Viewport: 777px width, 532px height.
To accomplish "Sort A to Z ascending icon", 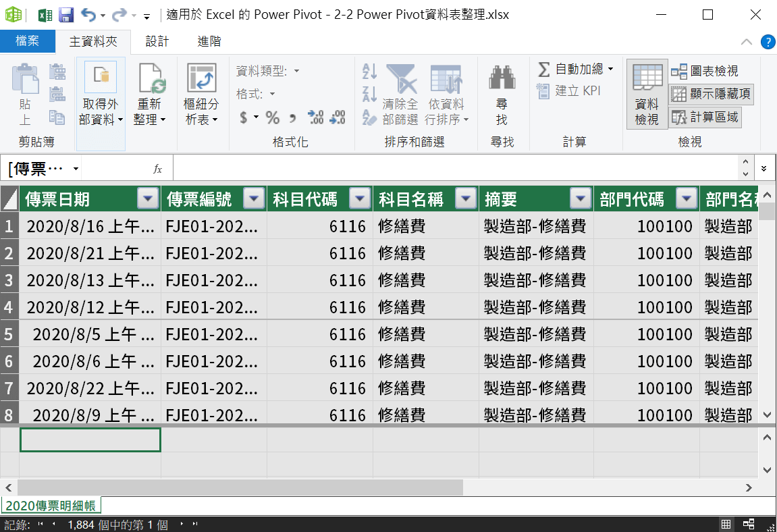I will 370,71.
